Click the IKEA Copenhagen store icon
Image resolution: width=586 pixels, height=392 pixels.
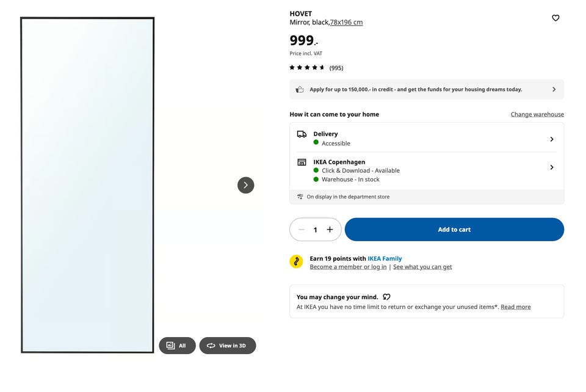(302, 162)
